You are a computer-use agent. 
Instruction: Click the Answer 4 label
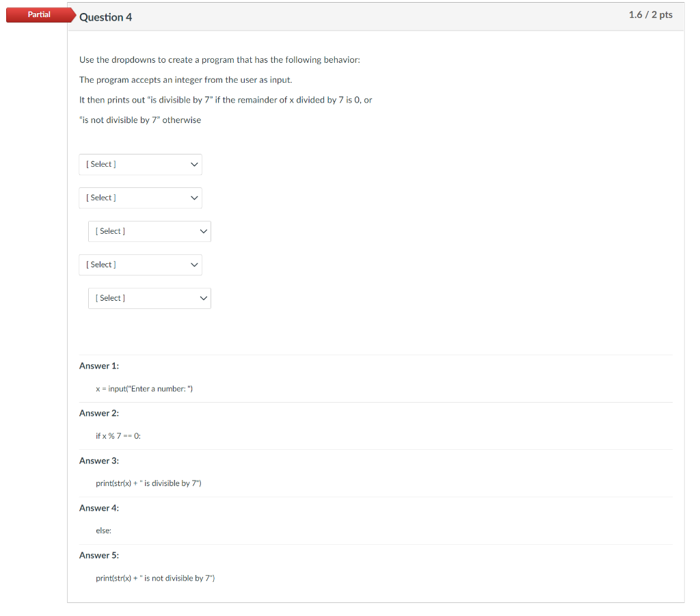(99, 508)
